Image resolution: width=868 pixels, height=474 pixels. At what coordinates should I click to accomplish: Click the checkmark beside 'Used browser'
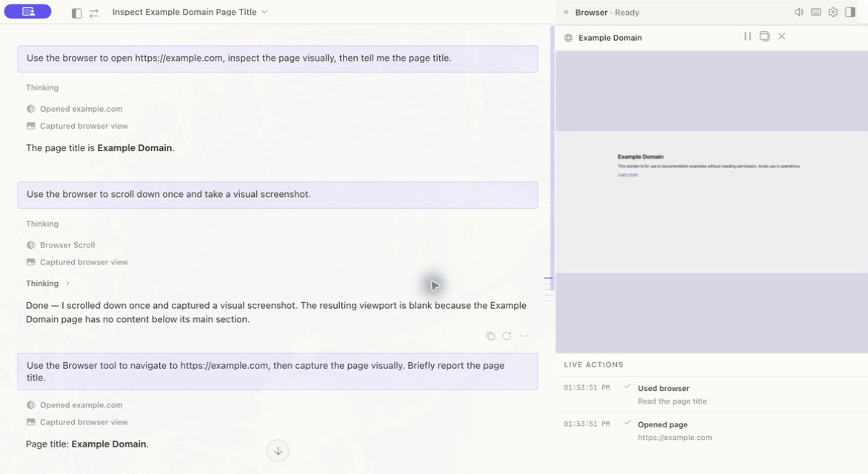[627, 386]
